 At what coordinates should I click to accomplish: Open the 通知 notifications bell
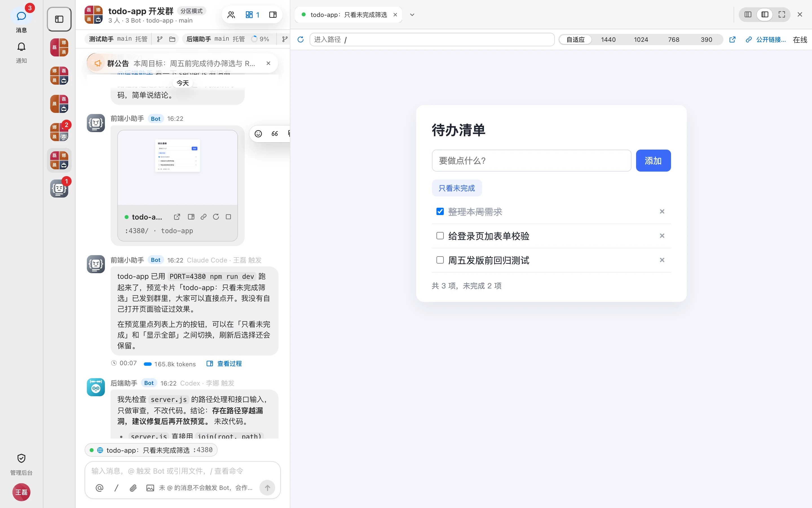pos(21,52)
